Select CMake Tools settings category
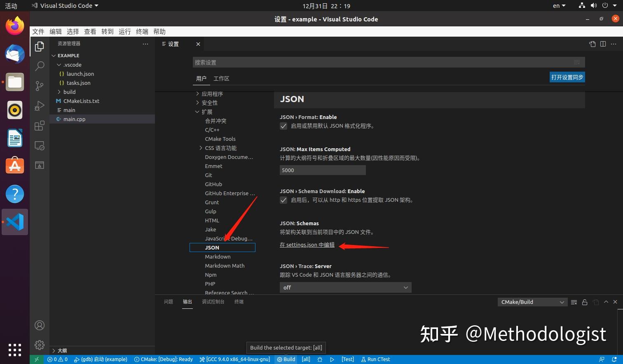Image resolution: width=623 pixels, height=364 pixels. pyautogui.click(x=220, y=139)
